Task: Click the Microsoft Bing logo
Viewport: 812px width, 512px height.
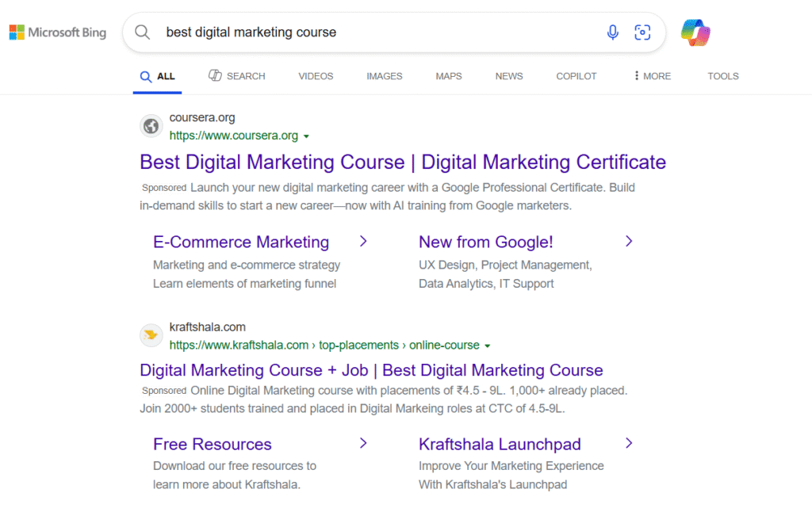Action: 58,32
